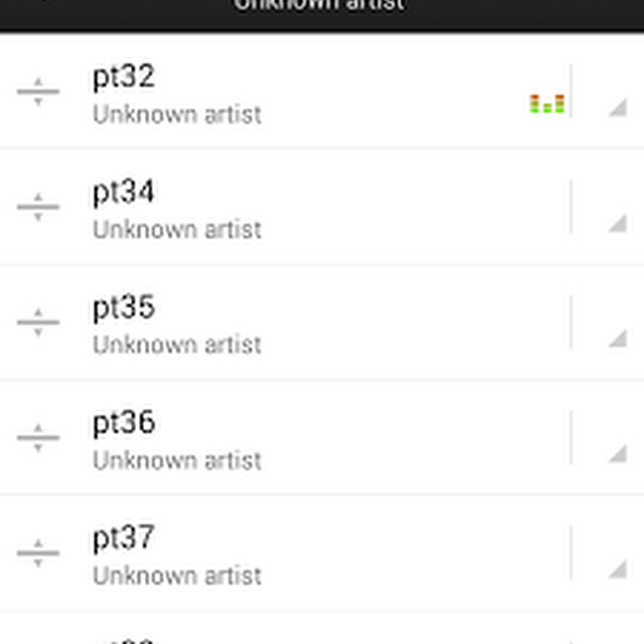Click the drag handle for pt37
The image size is (644, 644).
[x=38, y=552]
